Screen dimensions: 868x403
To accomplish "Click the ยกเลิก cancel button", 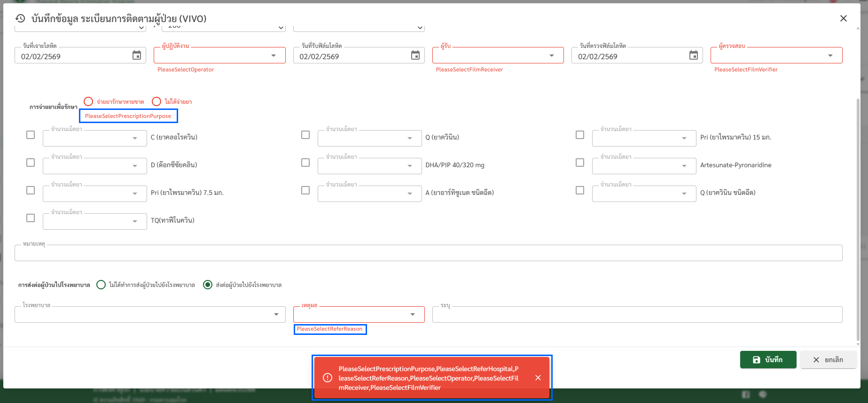I will (x=828, y=360).
